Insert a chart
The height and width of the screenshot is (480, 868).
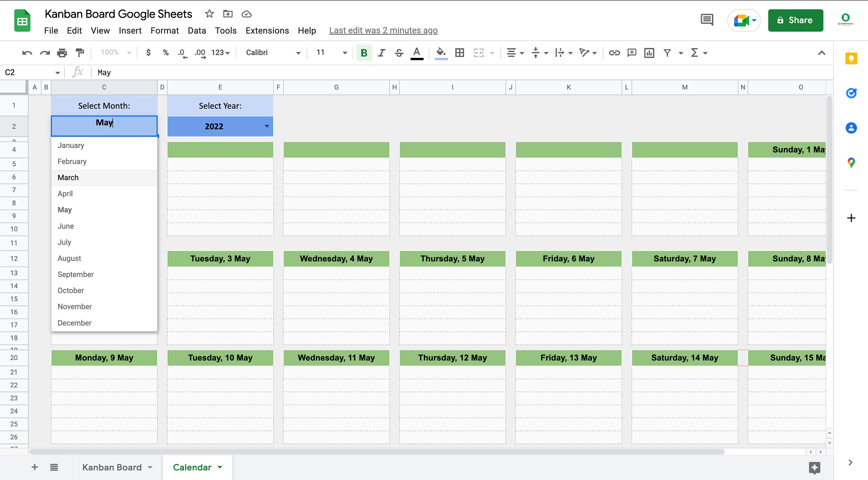coord(649,53)
